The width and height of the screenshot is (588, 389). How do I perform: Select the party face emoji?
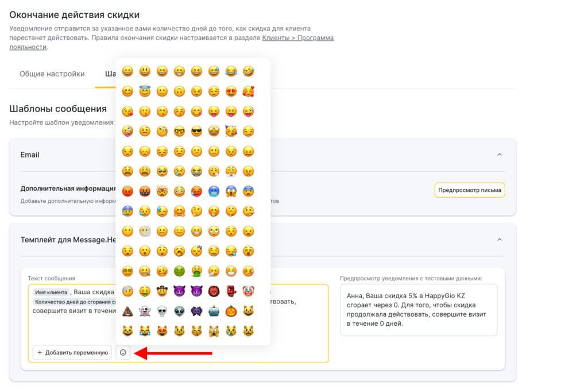coord(231,131)
